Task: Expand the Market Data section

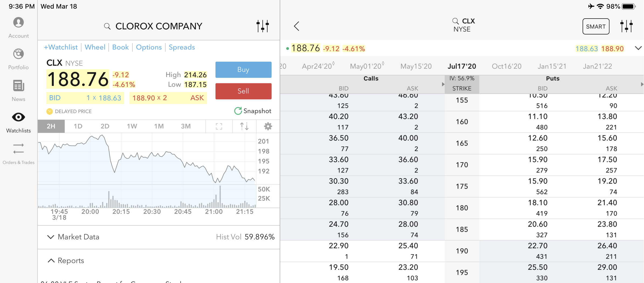Action: (x=51, y=237)
